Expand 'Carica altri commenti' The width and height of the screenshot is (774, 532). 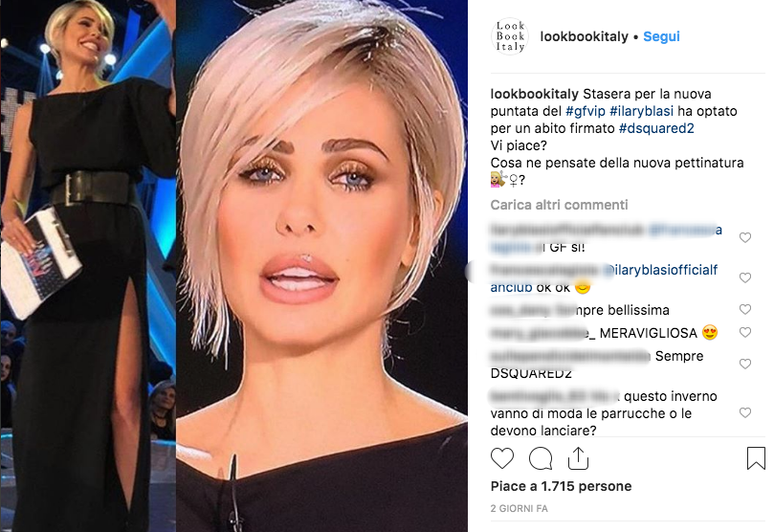559,205
